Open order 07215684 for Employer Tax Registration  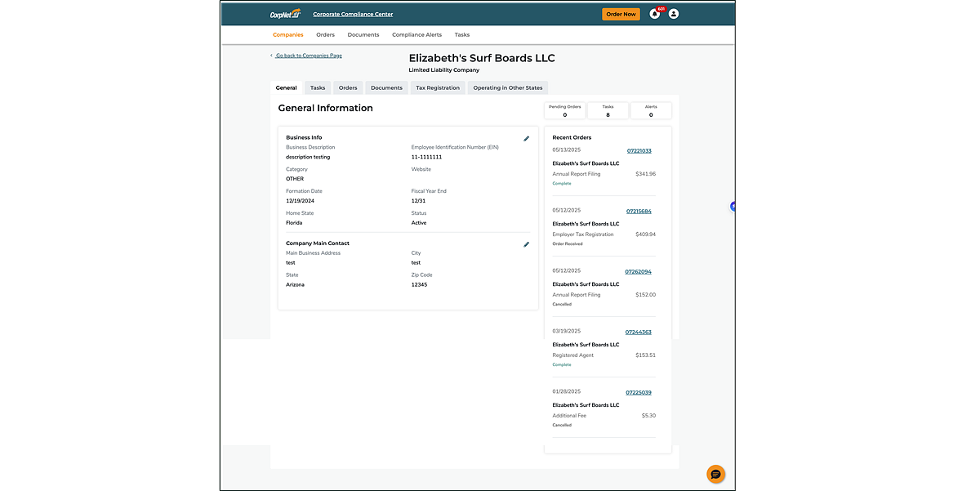pyautogui.click(x=639, y=212)
